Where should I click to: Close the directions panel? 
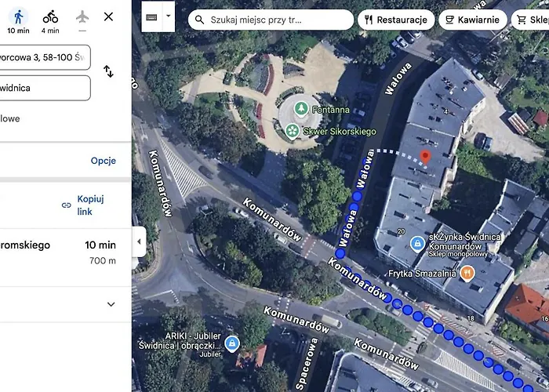pos(108,16)
